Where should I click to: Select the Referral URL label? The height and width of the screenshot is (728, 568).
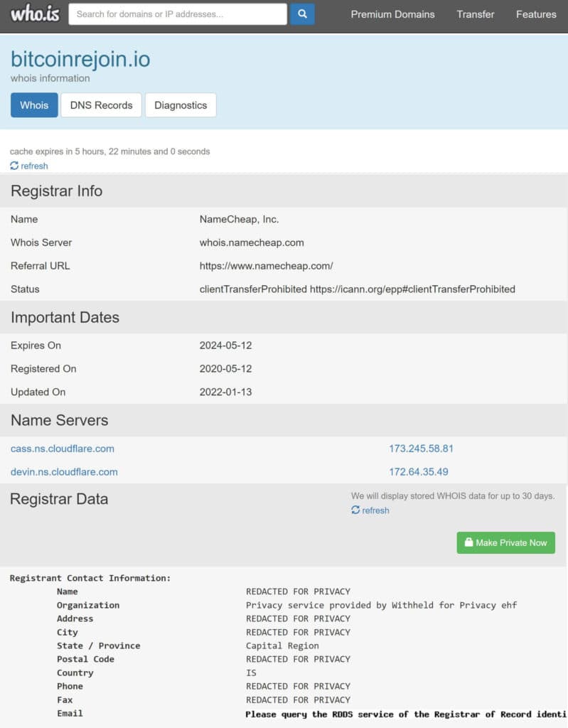(x=41, y=266)
